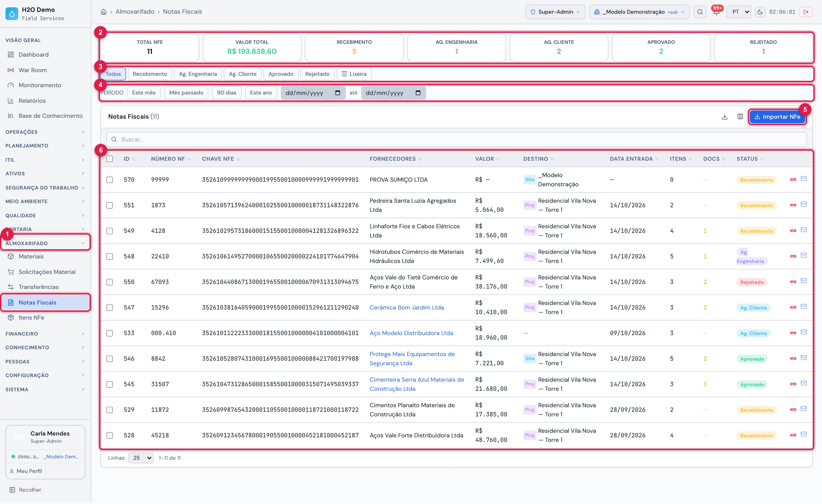Screen dimensions: 822x504
Task: Open the _Modelo Demonstração tenant dropdown
Action: click(x=639, y=12)
